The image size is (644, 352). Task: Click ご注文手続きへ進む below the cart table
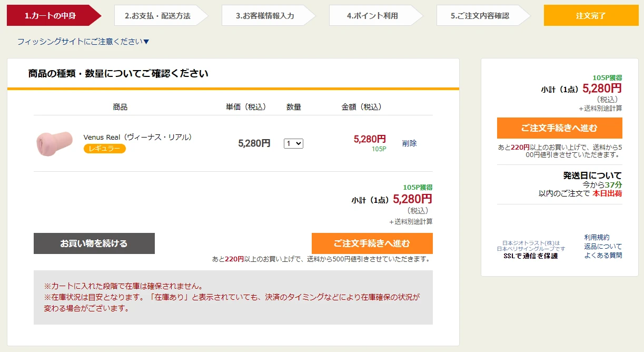(x=372, y=243)
